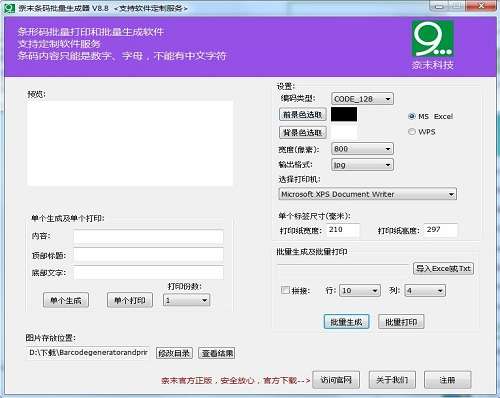Click the white background color swatch

tap(344, 132)
